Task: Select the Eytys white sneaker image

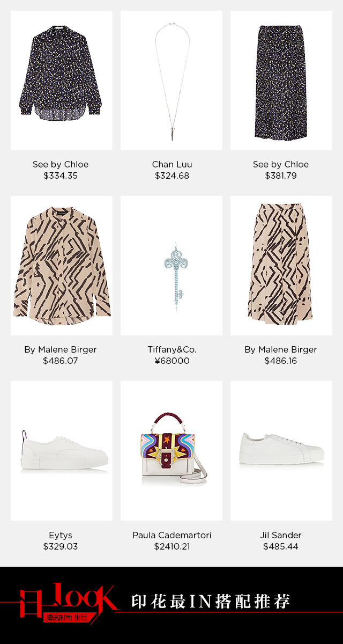Action: tap(61, 451)
